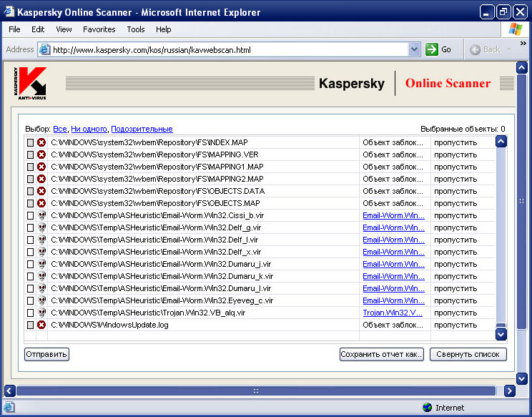
Task: Click the Отправить button
Action: 46,354
